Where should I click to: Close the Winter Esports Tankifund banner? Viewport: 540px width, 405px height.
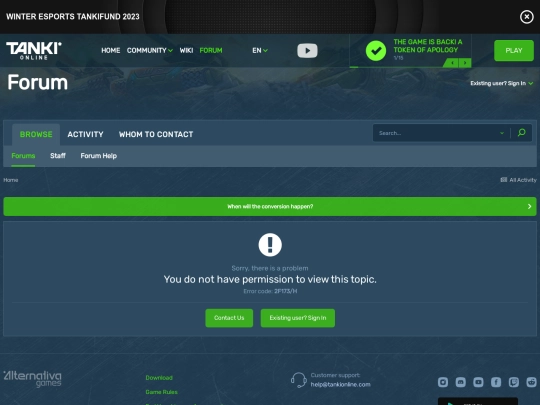[527, 17]
